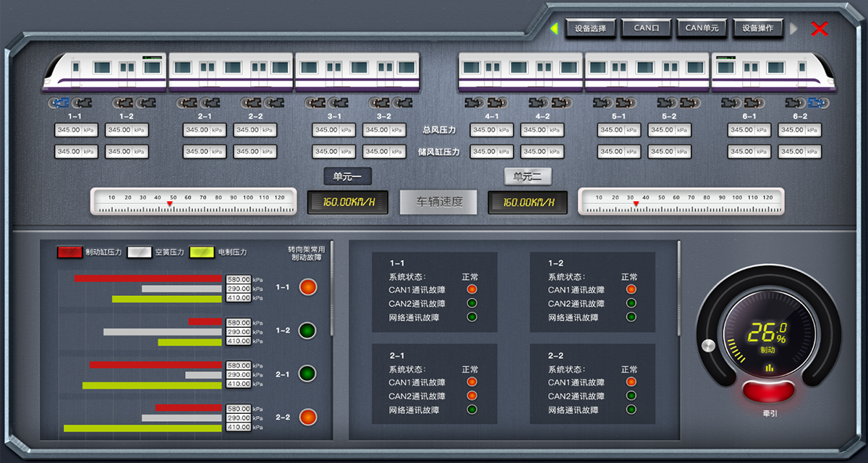Viewport: 868px width, 463px height.
Task: Toggle the 单元一 unit selector
Action: 348,177
